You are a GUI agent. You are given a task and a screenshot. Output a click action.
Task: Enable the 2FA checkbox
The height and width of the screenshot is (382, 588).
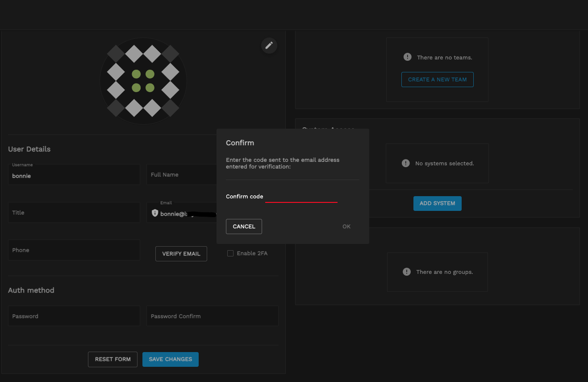230,253
